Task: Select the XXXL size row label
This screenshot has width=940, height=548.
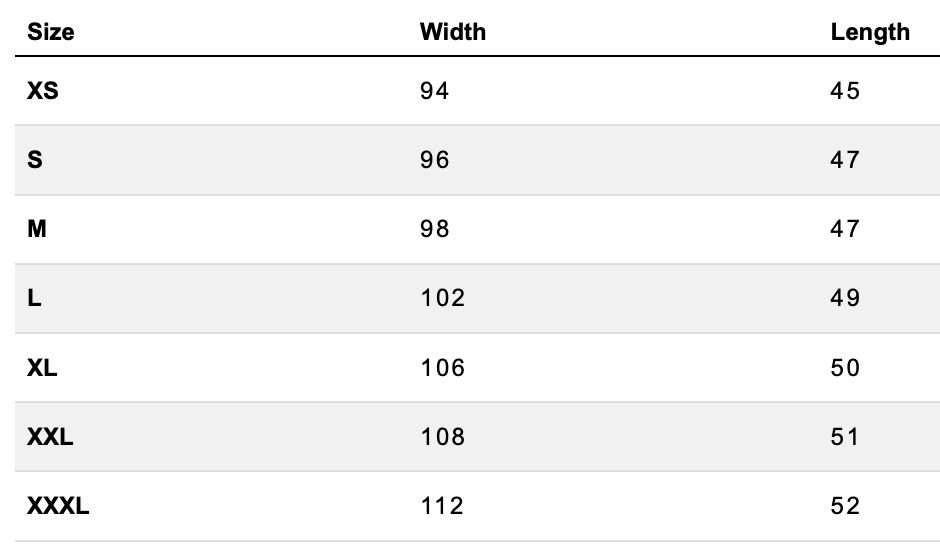Action: click(58, 506)
